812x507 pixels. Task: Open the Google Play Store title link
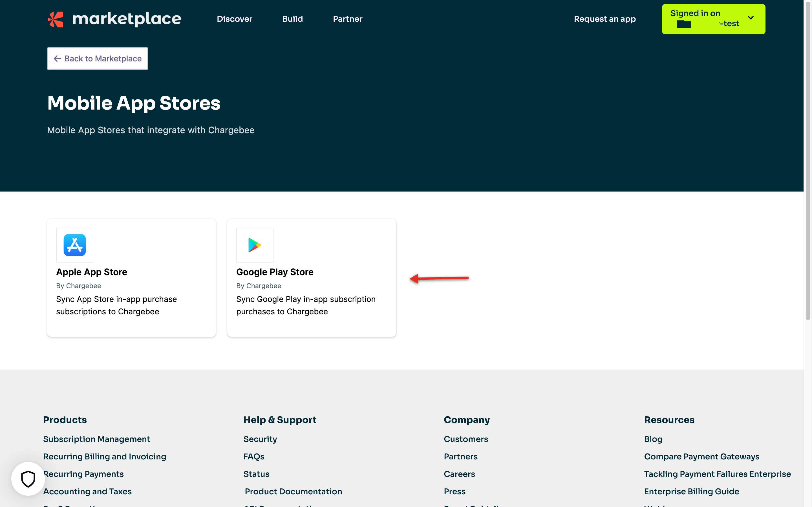tap(274, 272)
